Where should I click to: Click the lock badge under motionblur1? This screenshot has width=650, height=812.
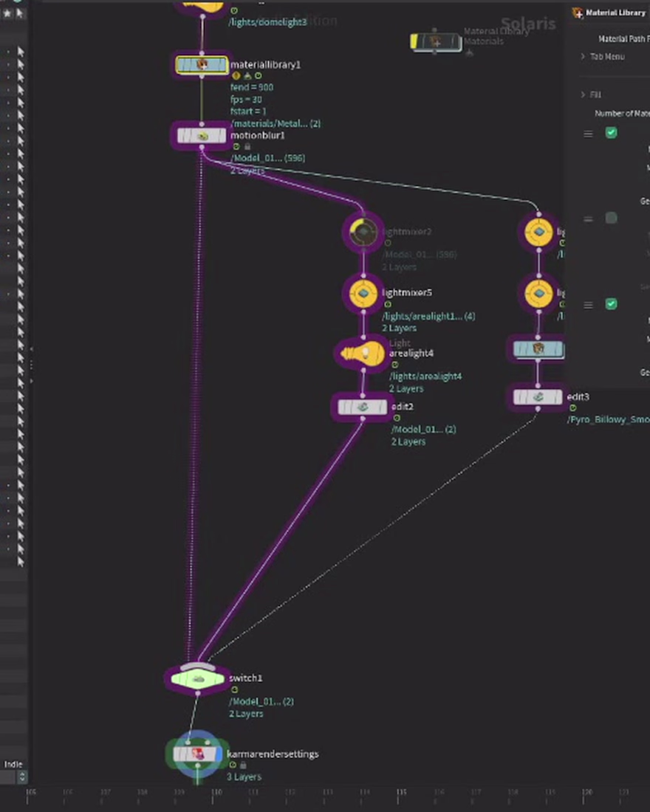[x=247, y=147]
